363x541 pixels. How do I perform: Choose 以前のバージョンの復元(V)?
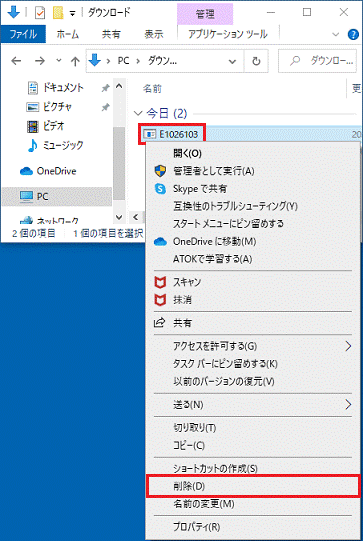[x=253, y=382]
